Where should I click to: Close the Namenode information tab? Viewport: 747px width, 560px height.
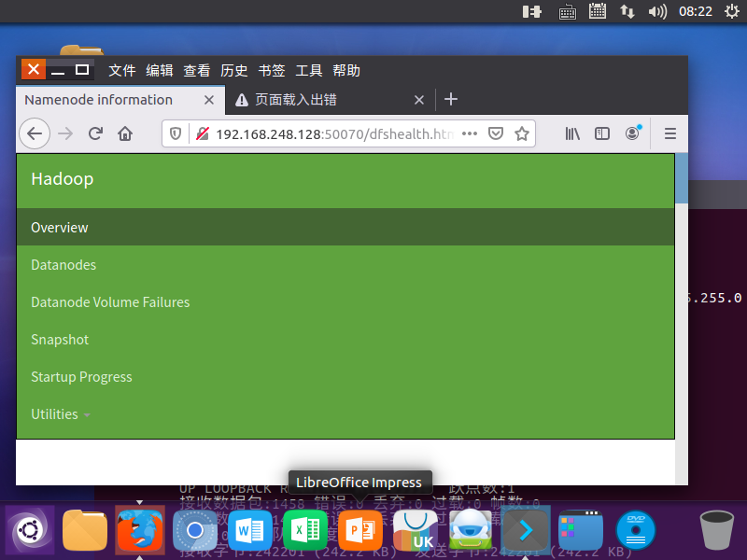[208, 100]
